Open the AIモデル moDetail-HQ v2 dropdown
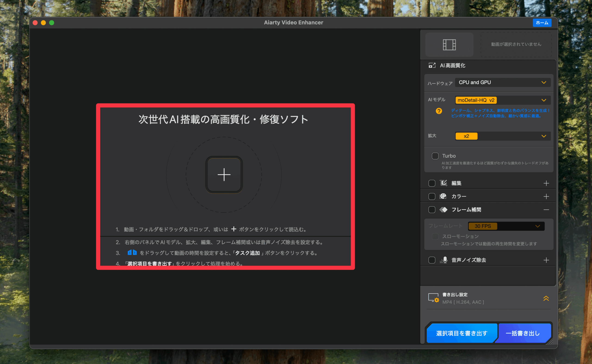The height and width of the screenshot is (364, 592). pos(503,100)
